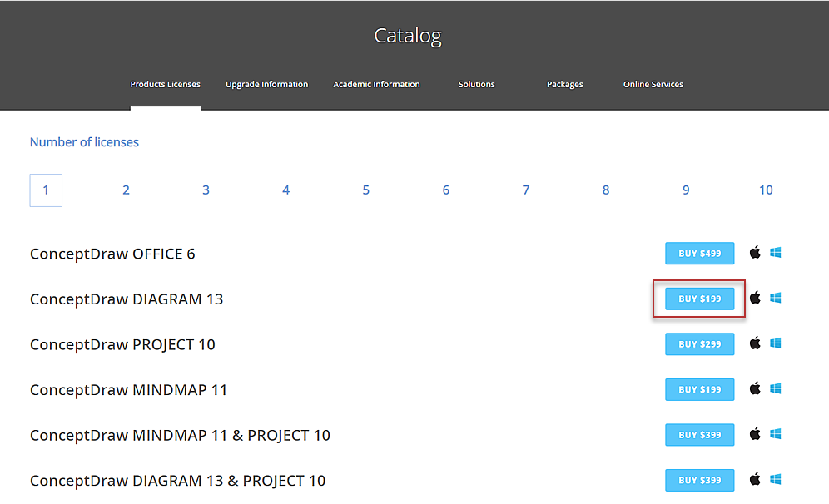This screenshot has width=829, height=504.
Task: Click Windows icon for MINDMAP 11 & PROJECT 10
Action: [775, 433]
